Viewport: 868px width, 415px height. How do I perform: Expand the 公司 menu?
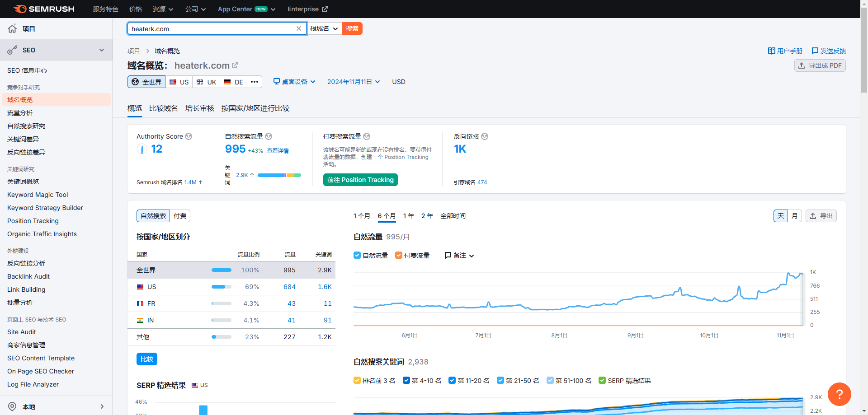tap(195, 9)
